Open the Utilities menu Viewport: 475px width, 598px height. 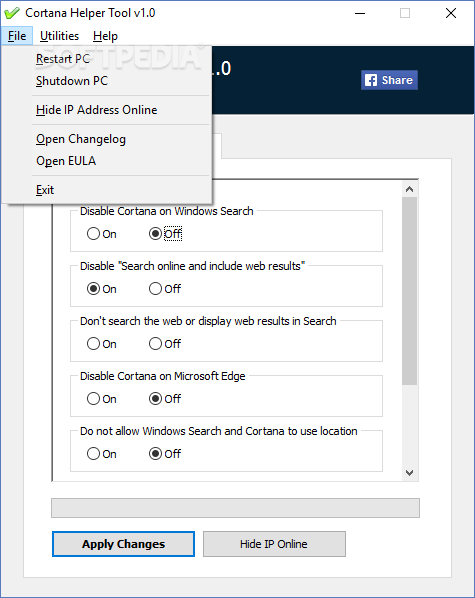(x=60, y=36)
